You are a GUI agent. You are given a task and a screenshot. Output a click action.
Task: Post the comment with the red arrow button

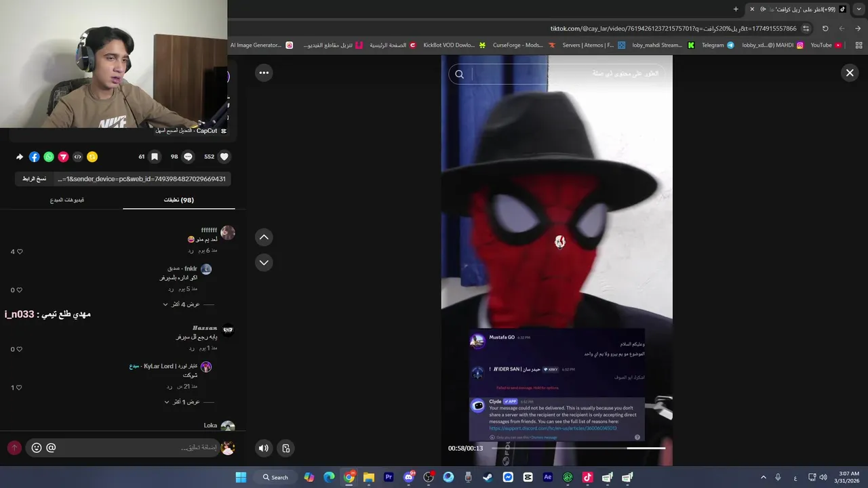14,448
